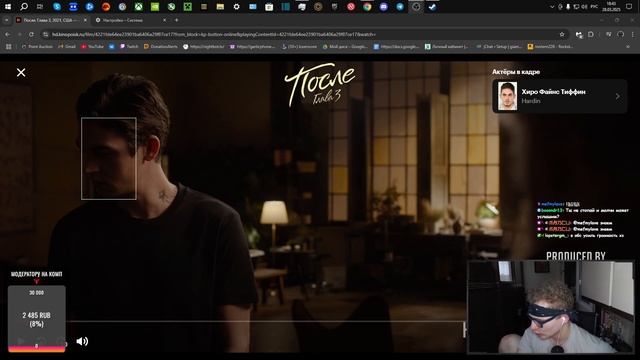Image resolution: width=640 pixels, height=360 pixels.
Task: Open YouTube bookmark
Action: [92, 47]
